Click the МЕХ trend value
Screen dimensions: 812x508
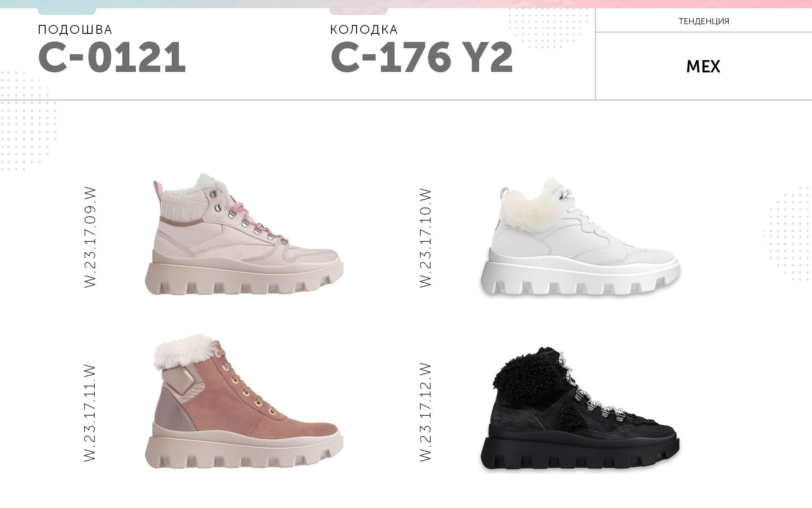point(703,66)
